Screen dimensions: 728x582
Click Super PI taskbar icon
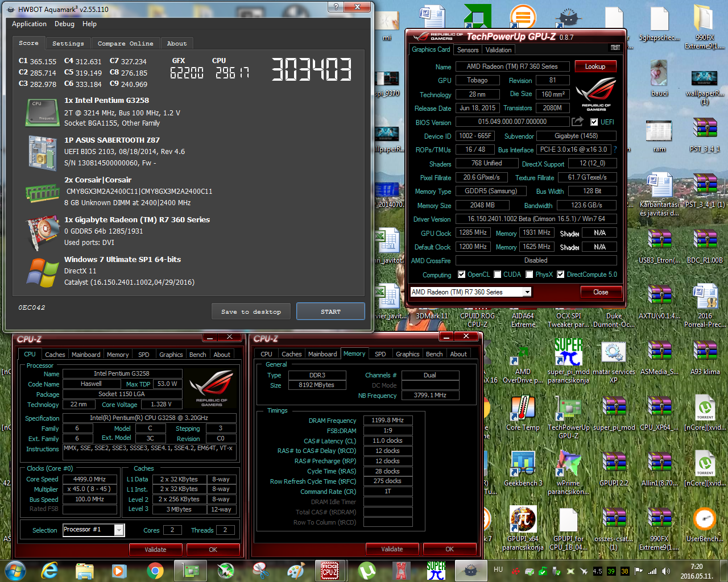[x=436, y=571]
